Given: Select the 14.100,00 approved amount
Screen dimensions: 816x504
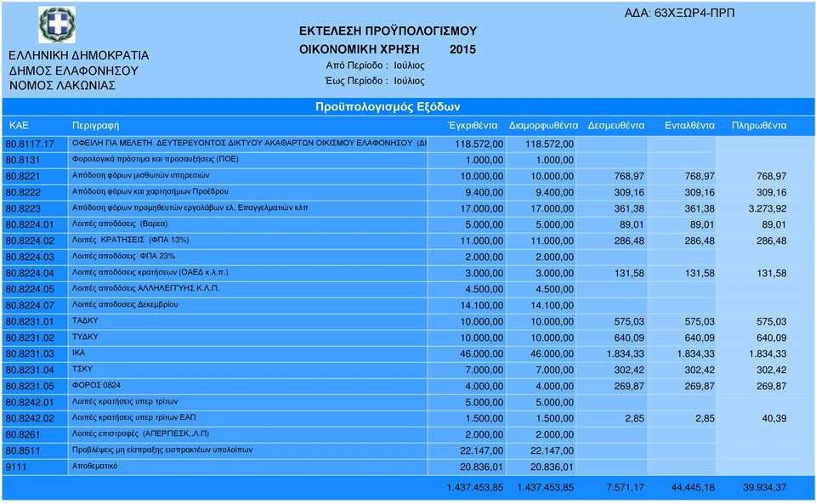Looking at the screenshot, I should click(x=481, y=305).
